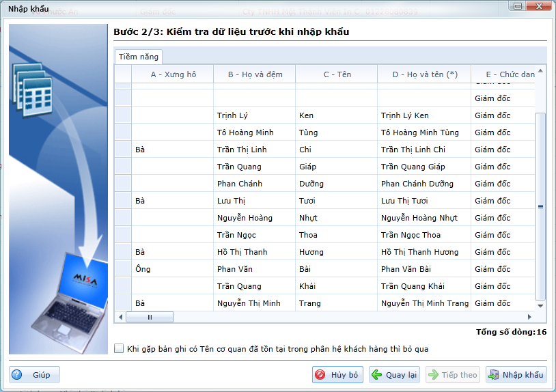
Task: Click the C - Tên column header
Action: (337, 74)
